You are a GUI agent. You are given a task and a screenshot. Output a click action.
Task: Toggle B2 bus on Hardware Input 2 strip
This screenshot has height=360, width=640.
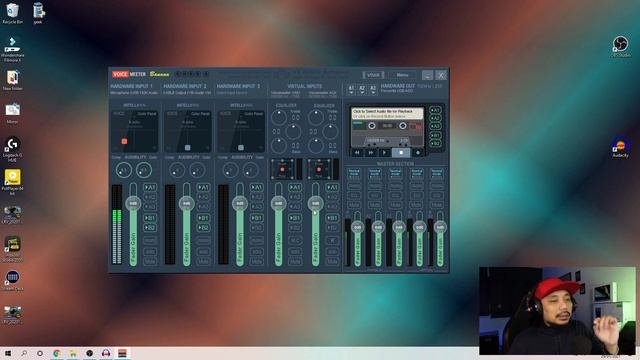pos(203,227)
